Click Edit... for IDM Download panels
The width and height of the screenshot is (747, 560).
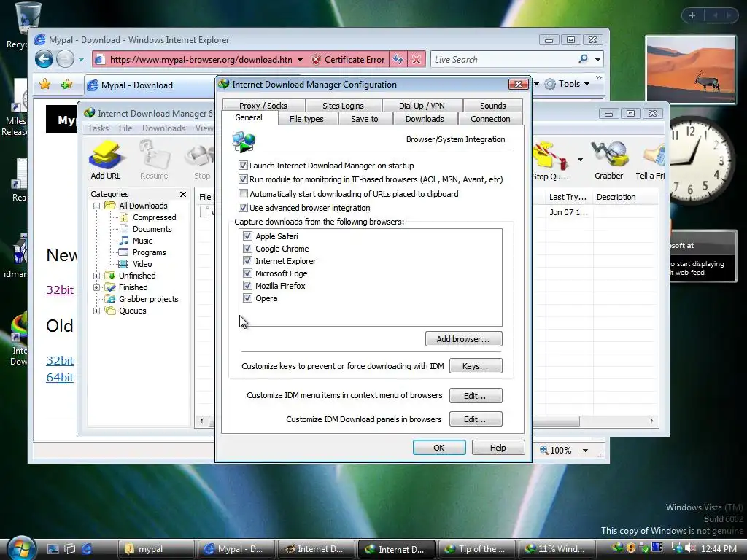[476, 419]
